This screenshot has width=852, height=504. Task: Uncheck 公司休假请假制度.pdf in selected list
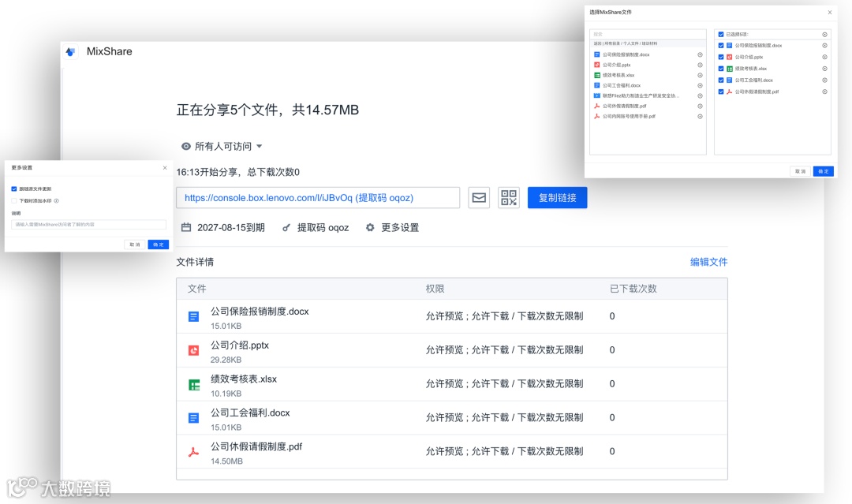[x=721, y=91]
